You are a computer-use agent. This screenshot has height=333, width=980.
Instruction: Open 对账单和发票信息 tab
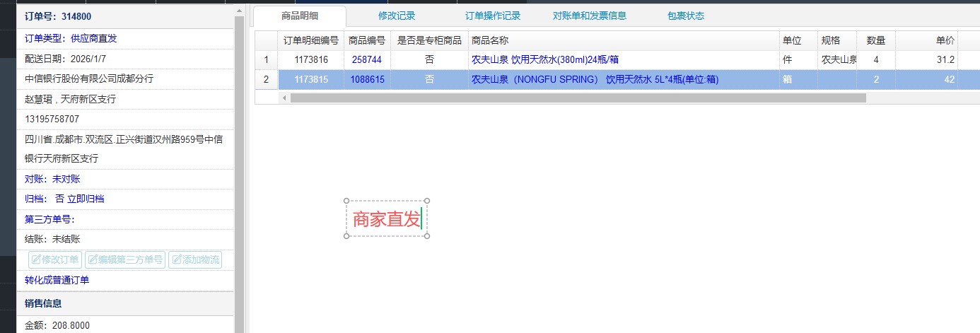[589, 16]
